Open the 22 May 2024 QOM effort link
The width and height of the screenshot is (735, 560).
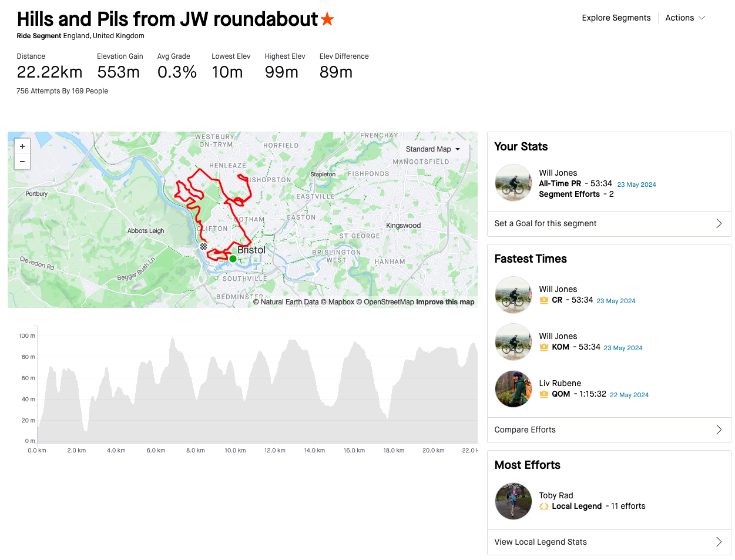tap(629, 395)
